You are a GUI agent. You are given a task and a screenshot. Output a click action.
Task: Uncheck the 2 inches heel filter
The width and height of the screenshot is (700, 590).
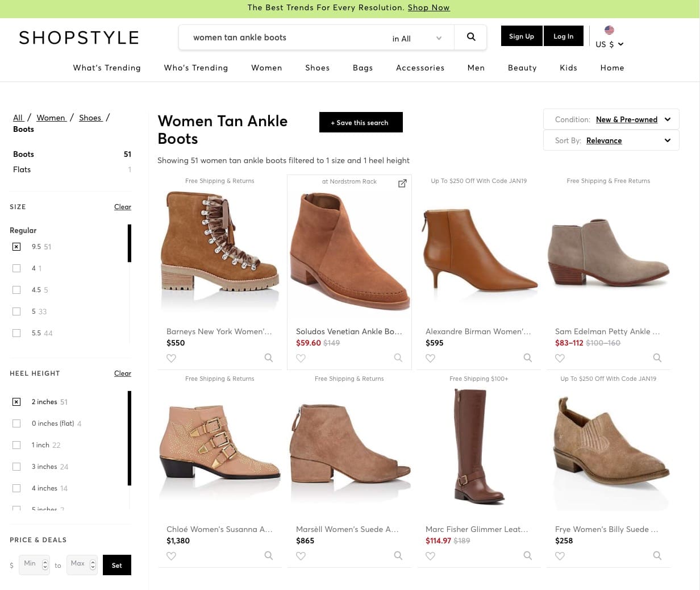[x=16, y=402]
